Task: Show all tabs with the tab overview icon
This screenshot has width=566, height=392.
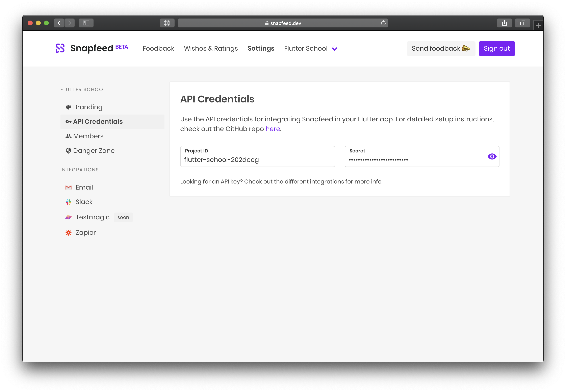Action: point(522,23)
